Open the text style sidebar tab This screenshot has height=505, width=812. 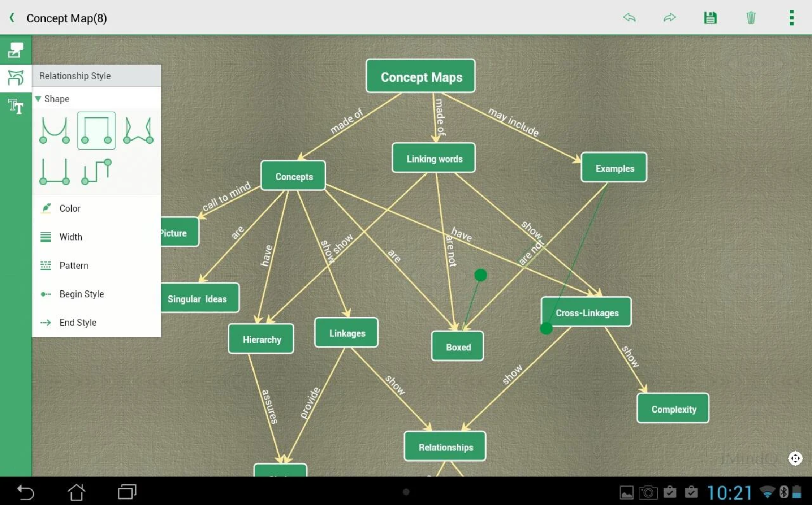[x=16, y=107]
